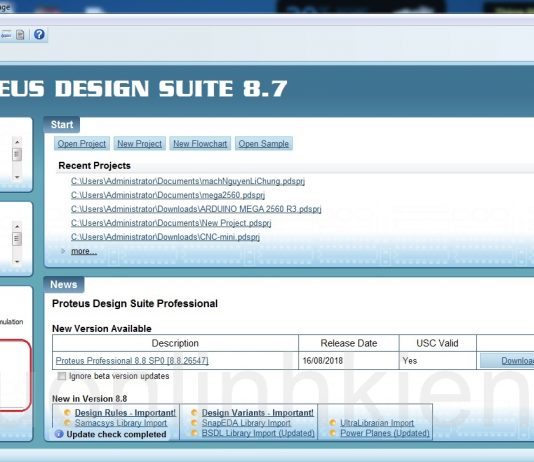Start a New Flowchart

coord(200,144)
